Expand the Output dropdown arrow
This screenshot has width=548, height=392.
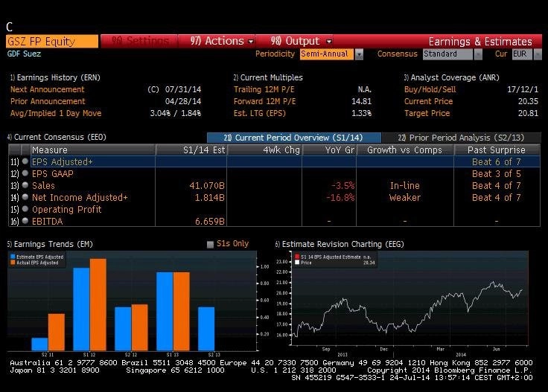click(329, 42)
